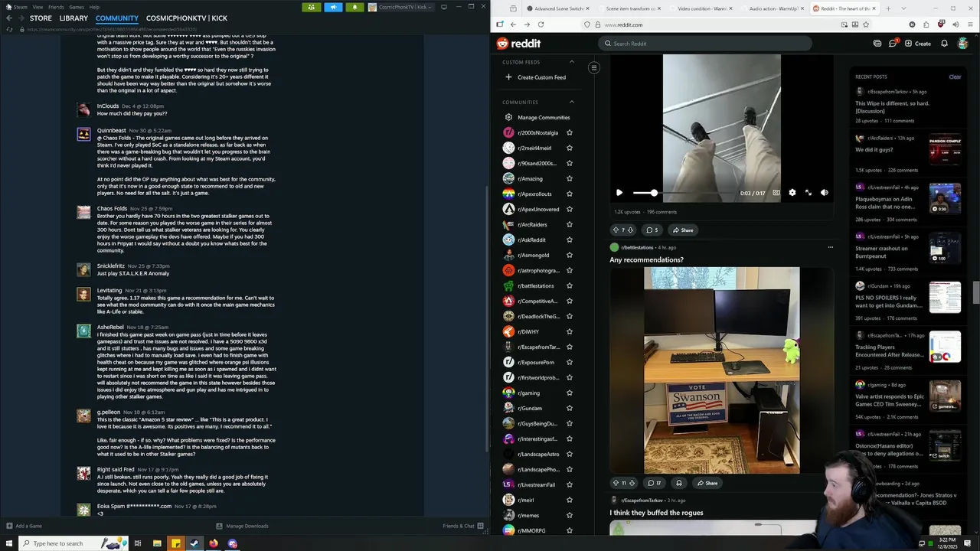Switch to the Steam LIBRARY tab
The height and width of the screenshot is (551, 980).
pyautogui.click(x=73, y=18)
